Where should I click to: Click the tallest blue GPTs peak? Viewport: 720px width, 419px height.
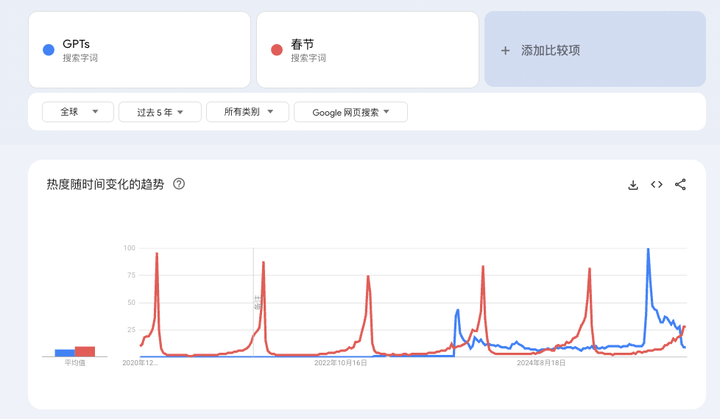tap(648, 250)
